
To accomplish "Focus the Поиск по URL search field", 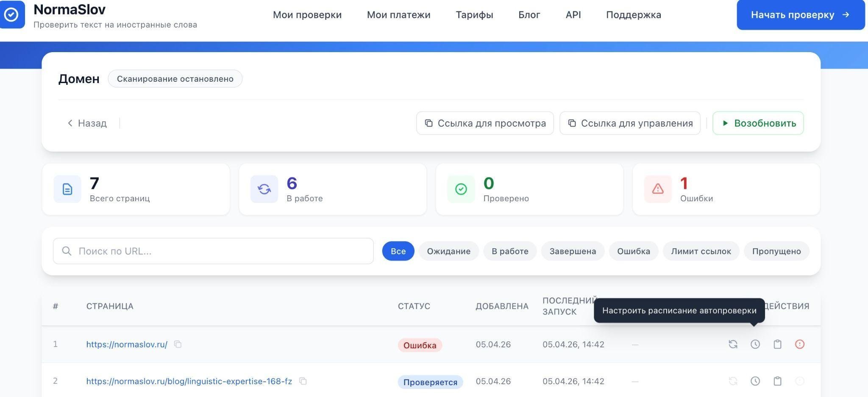I will pos(213,251).
